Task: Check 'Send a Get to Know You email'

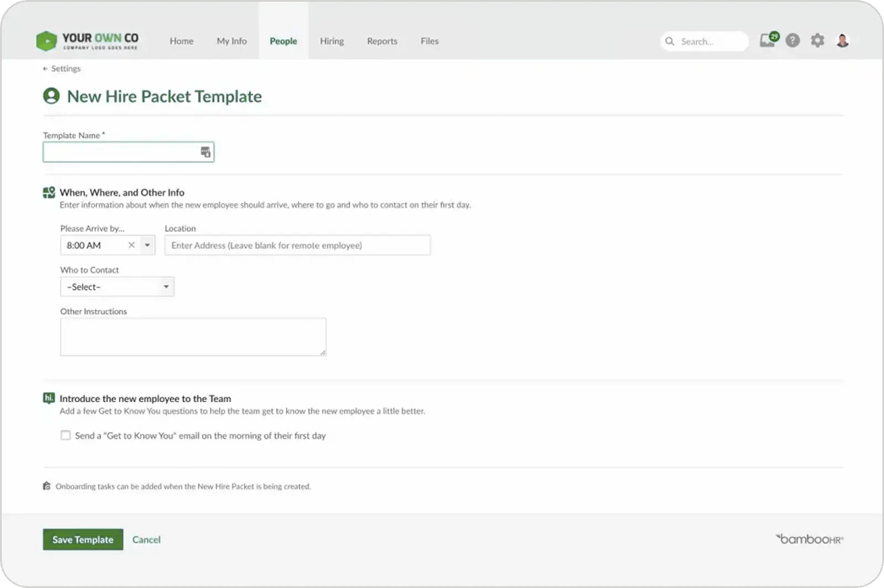Action: pyautogui.click(x=65, y=435)
